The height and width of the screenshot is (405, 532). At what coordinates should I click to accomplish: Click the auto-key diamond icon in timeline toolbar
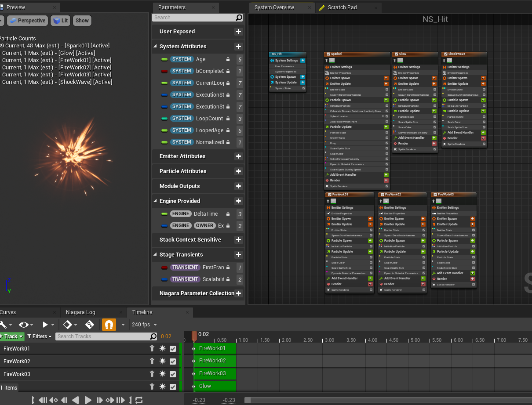pos(67,325)
